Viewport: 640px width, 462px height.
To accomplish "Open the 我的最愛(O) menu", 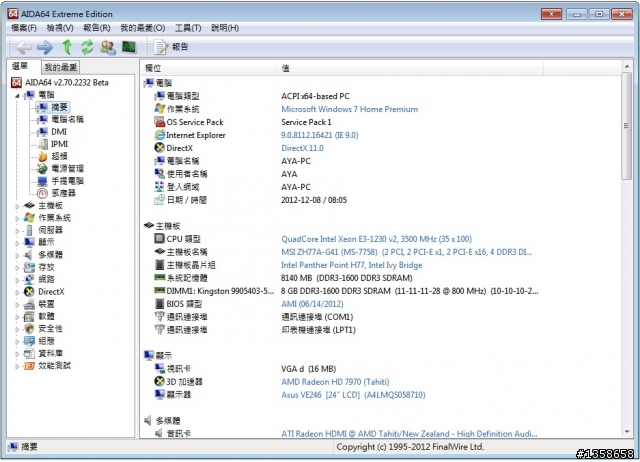I will 142,28.
